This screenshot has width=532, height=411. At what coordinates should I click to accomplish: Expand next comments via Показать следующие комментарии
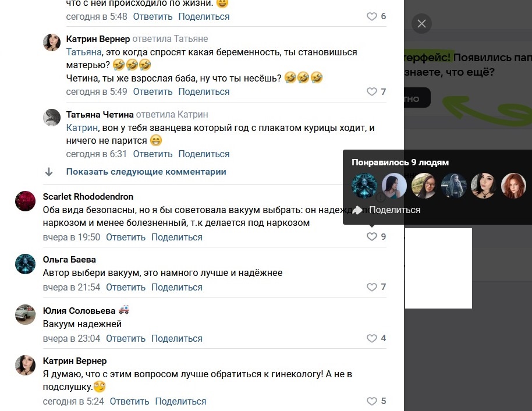pos(146,172)
